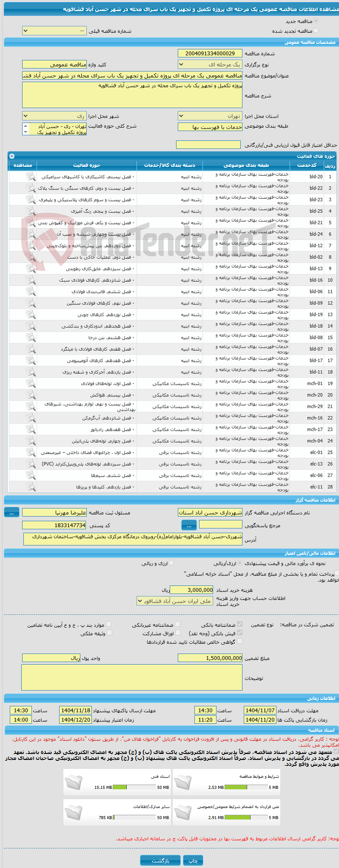Image resolution: width=339 pixels, height=868 pixels.
Task: Click اسناد فنی storage usage bar
Action: tap(135, 788)
